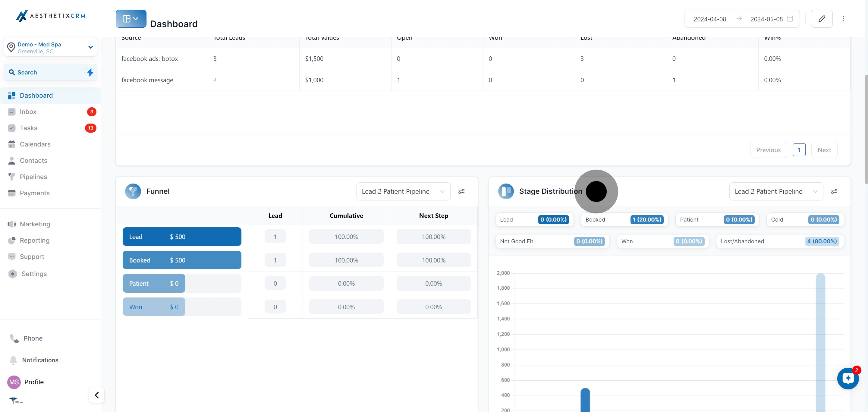Toggle the Lost/Abandoned stage chip
868x412 pixels.
779,241
